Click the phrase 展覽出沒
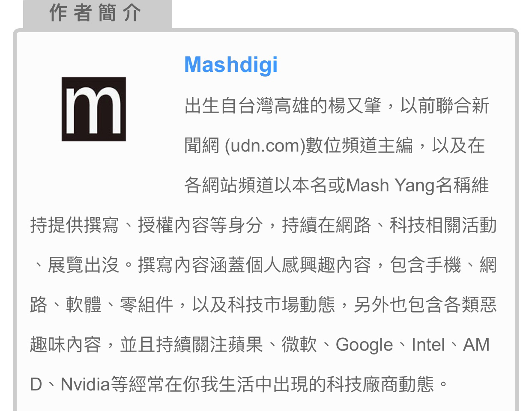This screenshot has width=532, height=411. point(84,265)
